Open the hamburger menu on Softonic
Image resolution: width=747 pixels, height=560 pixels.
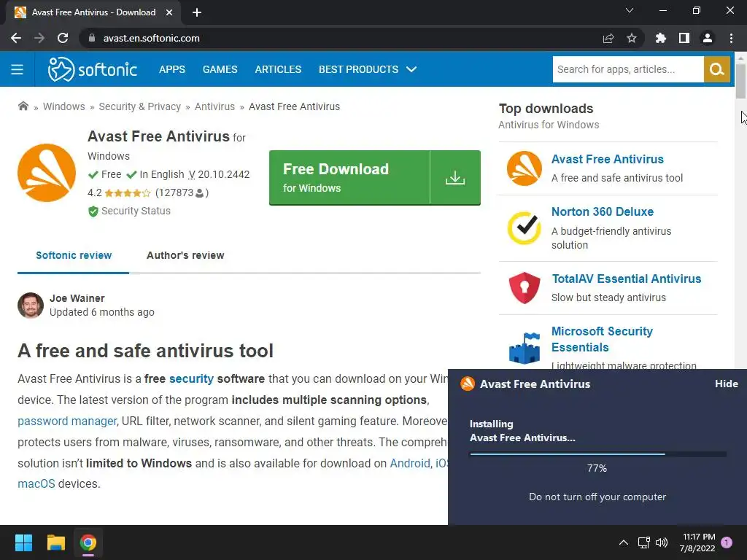tap(18, 69)
